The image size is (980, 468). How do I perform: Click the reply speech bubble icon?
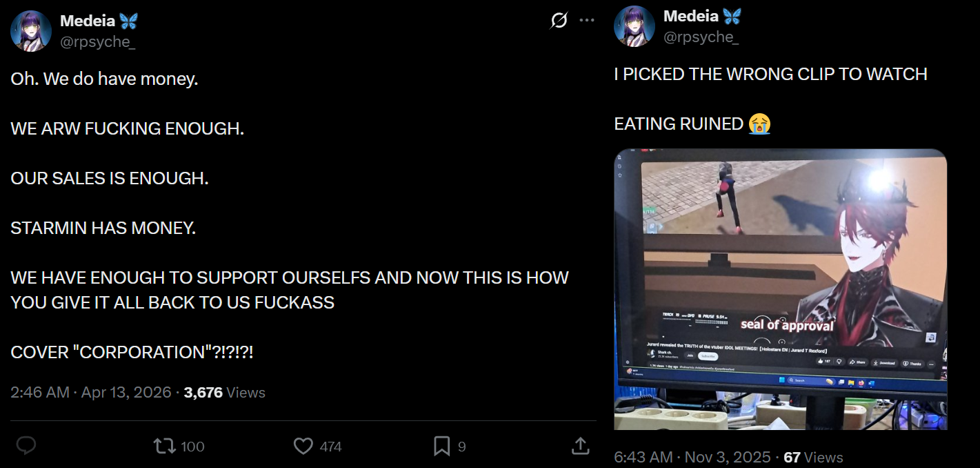(x=26, y=446)
